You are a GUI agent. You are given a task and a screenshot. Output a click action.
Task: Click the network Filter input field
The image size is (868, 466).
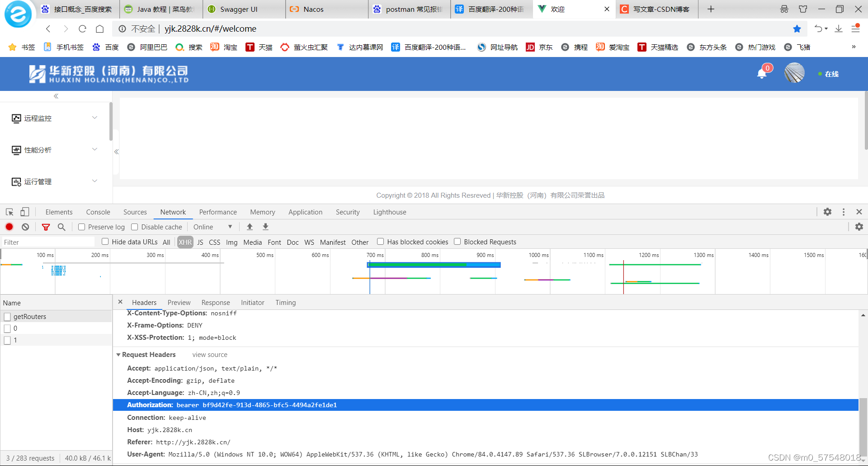(48, 242)
